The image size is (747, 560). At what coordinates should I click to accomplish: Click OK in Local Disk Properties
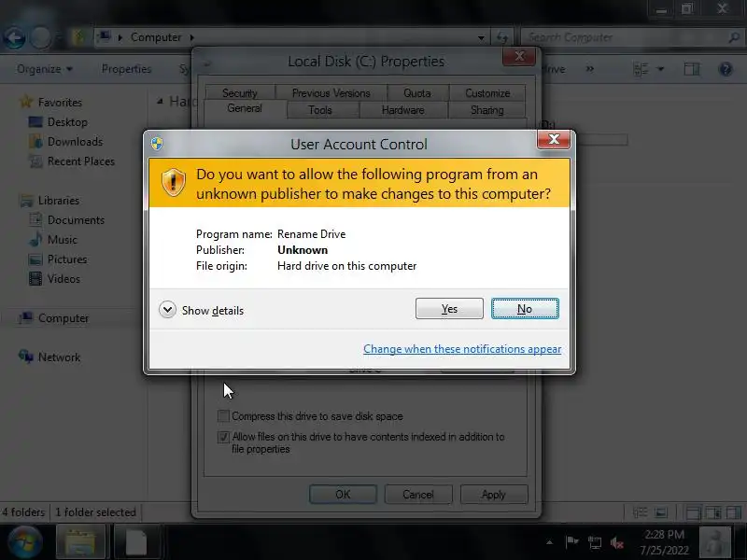pos(343,495)
